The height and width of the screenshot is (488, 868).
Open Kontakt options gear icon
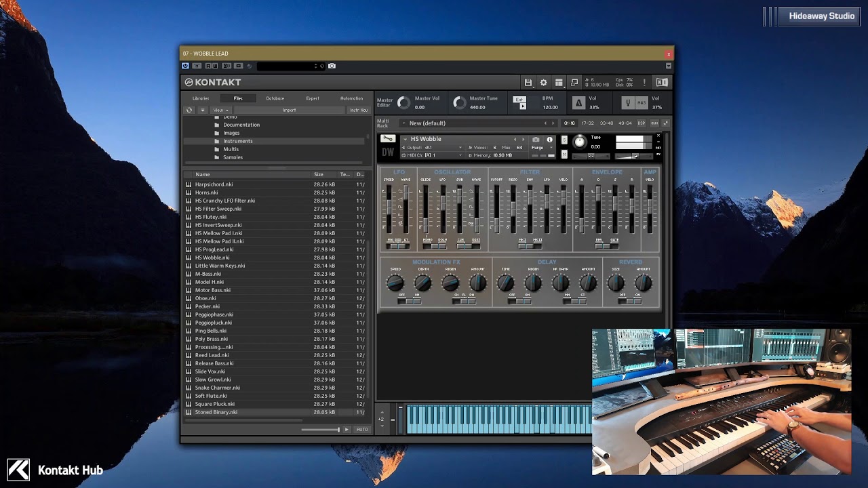coord(543,83)
